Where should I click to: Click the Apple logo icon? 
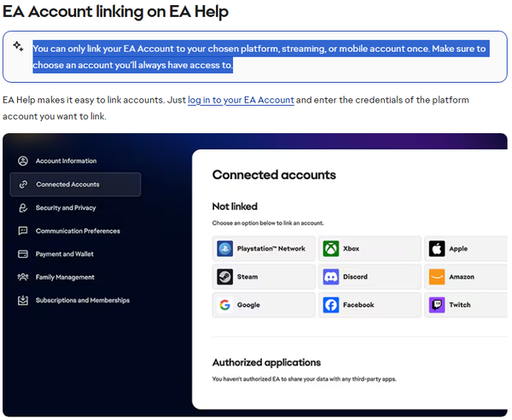click(x=437, y=248)
